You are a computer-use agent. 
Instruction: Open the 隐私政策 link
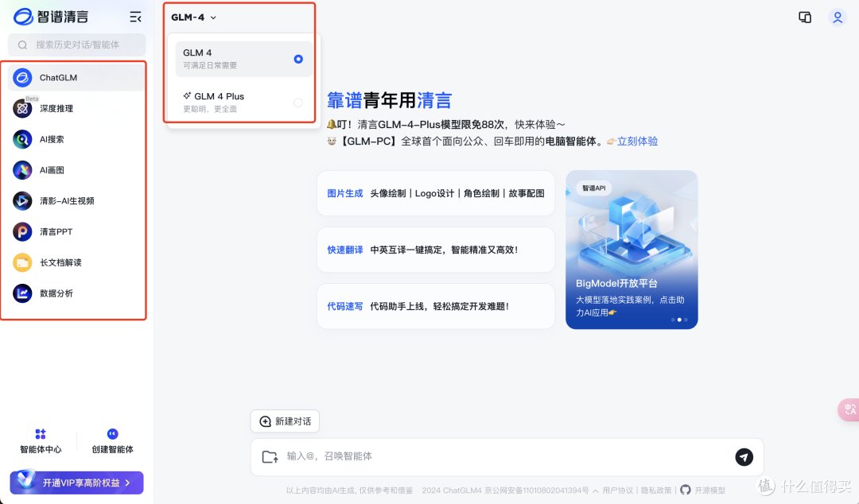[x=655, y=490]
